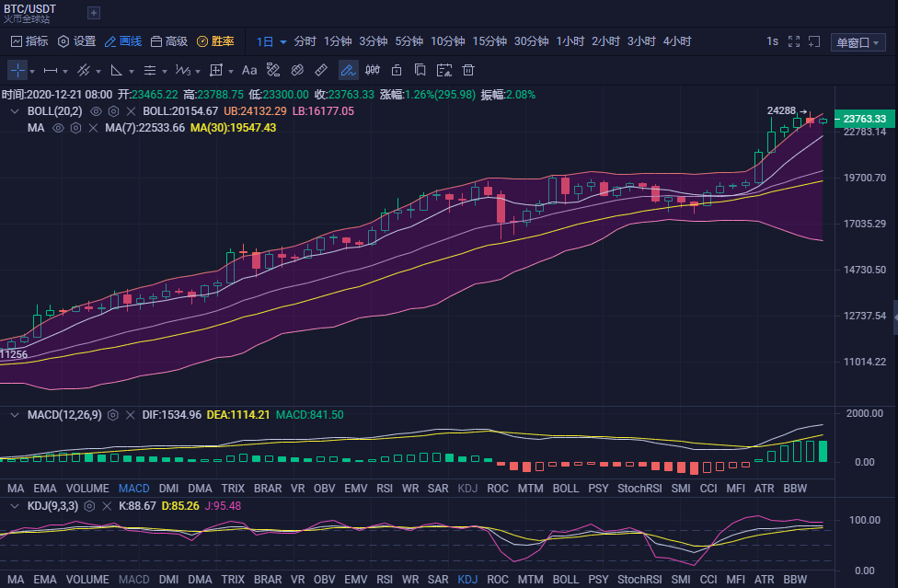Open the 单窗口 window layout dropdown

click(858, 42)
